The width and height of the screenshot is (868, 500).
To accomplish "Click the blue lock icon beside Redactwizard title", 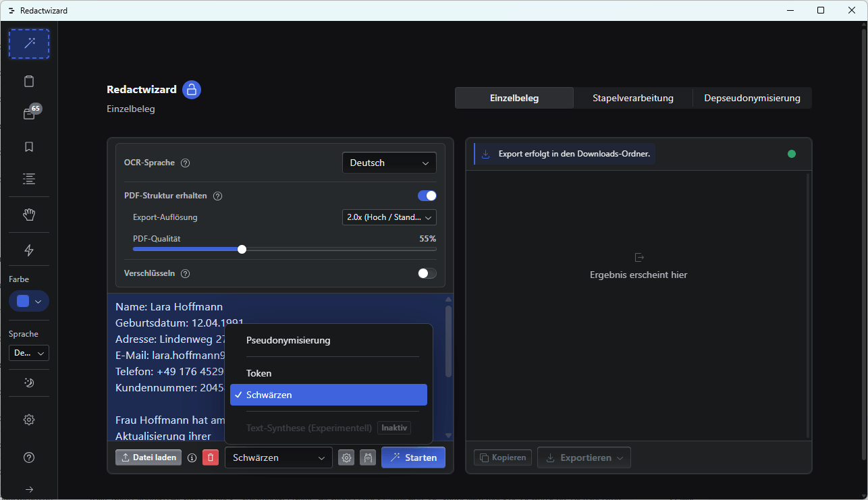I will pyautogui.click(x=192, y=90).
